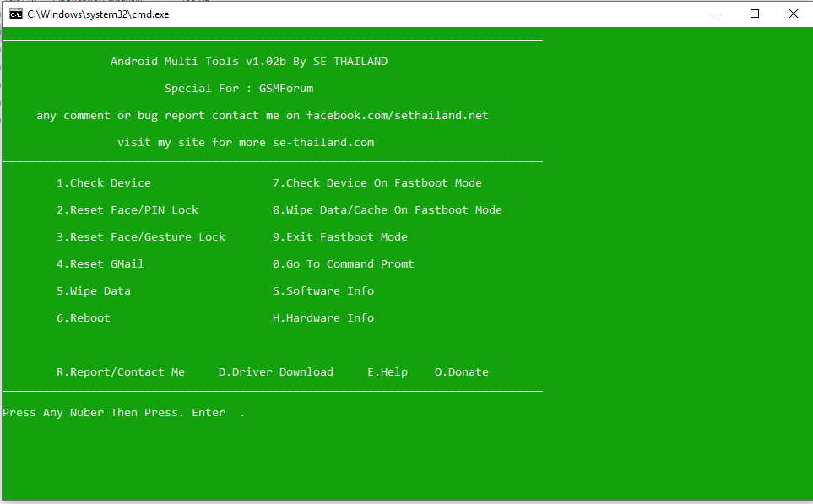813x504 pixels.
Task: Click the facebook.com/sethailand.net contact line
Action: tap(263, 116)
